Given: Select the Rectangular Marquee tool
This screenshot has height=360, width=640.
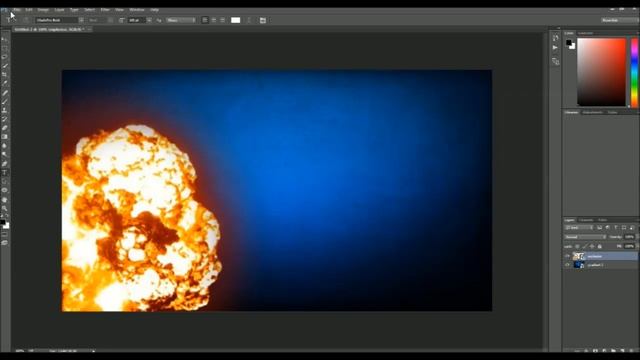Looking at the screenshot, I should (x=5, y=48).
